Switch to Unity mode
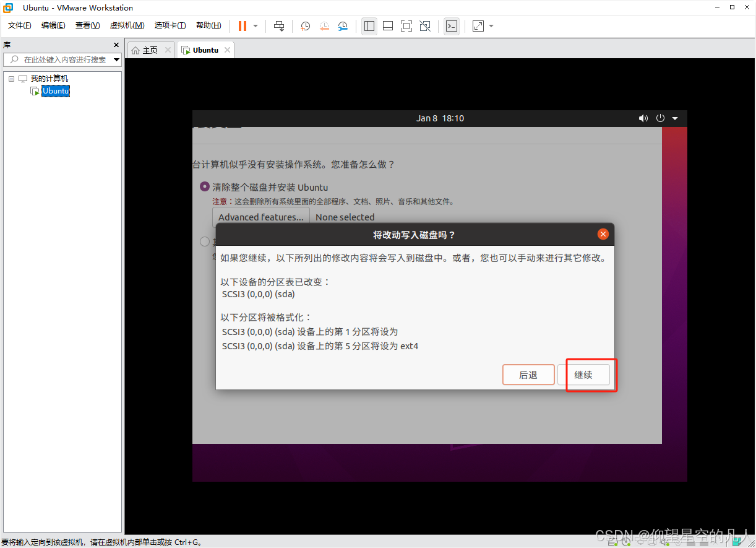The width and height of the screenshot is (756, 548). click(425, 26)
